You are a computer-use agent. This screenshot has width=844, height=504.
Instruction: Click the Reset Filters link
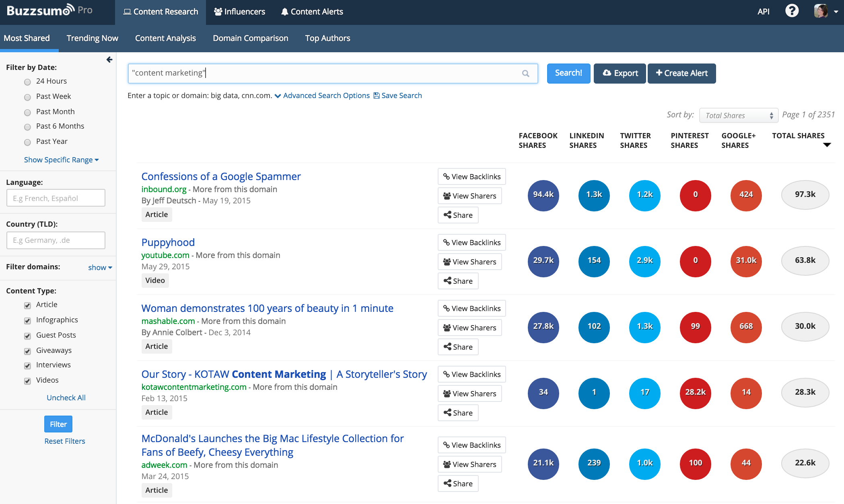pos(65,441)
